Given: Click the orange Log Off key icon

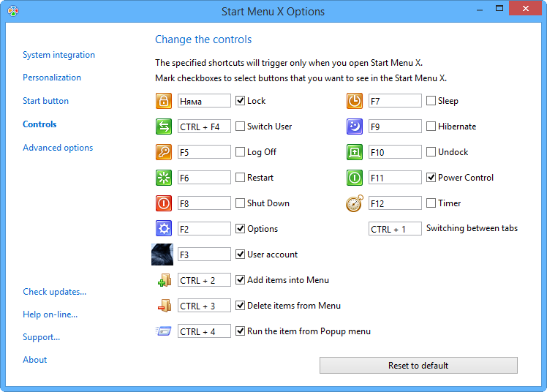Looking at the screenshot, I should [164, 152].
